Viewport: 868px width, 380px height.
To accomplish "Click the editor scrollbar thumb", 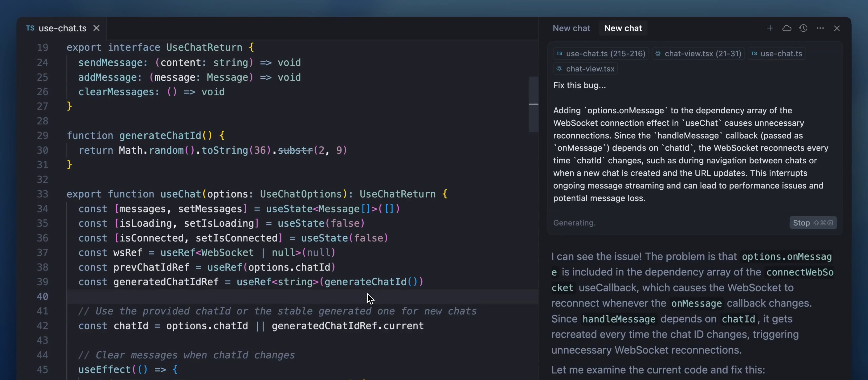I will (x=533, y=104).
